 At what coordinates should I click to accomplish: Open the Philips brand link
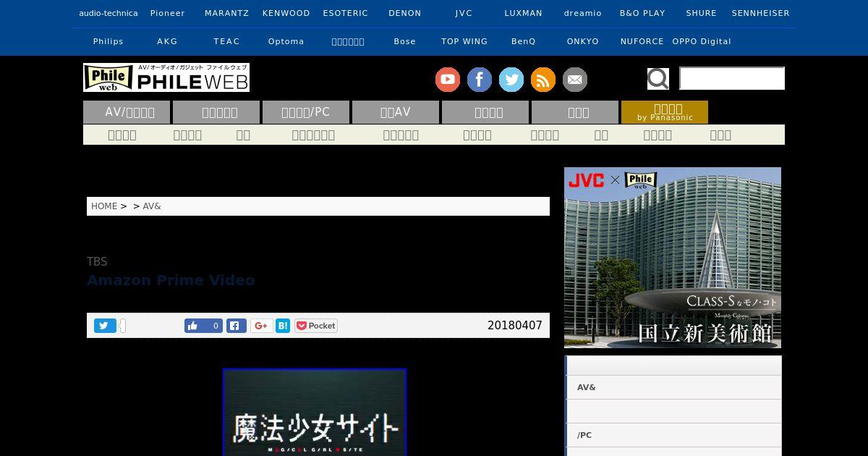[x=109, y=41]
